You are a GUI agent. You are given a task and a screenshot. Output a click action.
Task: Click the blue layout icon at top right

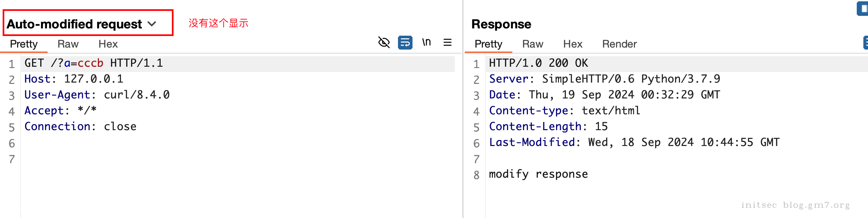[863, 9]
